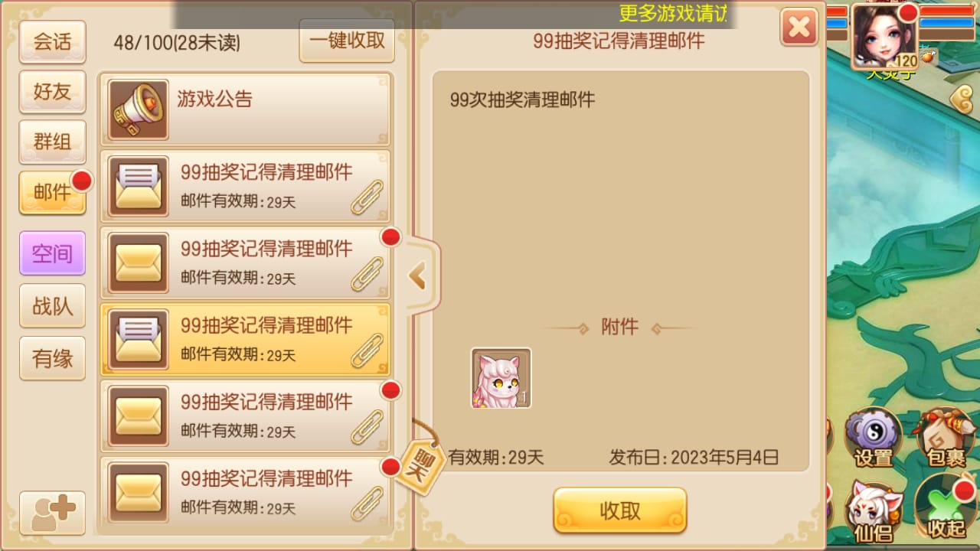
Task: Switch to the 会话 tab
Action: [x=52, y=42]
